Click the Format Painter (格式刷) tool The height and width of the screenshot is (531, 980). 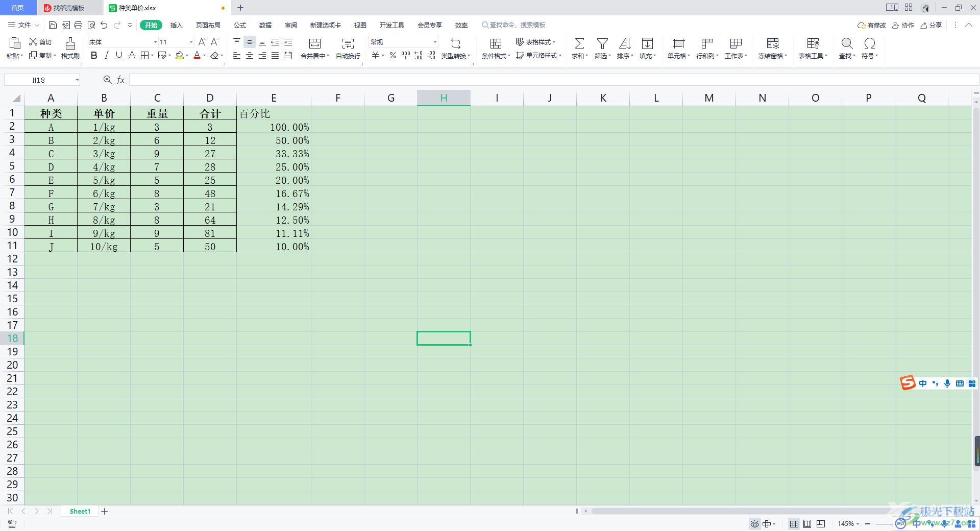(x=70, y=49)
